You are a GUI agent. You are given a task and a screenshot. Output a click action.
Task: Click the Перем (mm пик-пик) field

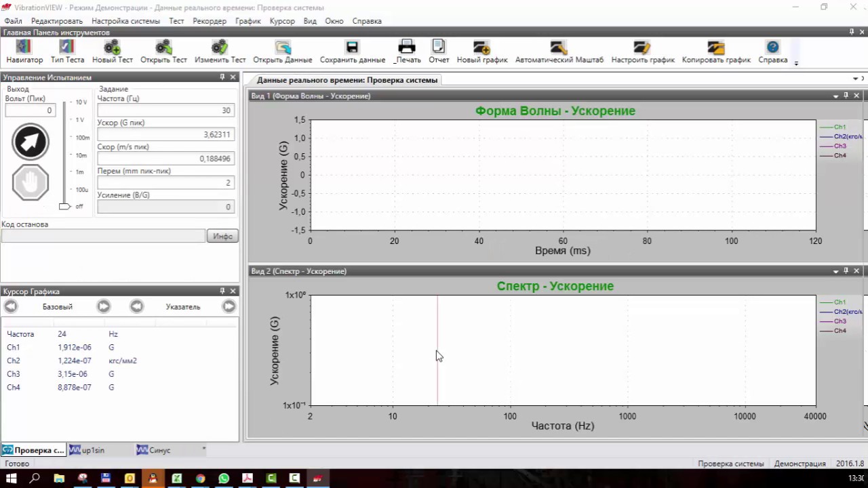(165, 182)
